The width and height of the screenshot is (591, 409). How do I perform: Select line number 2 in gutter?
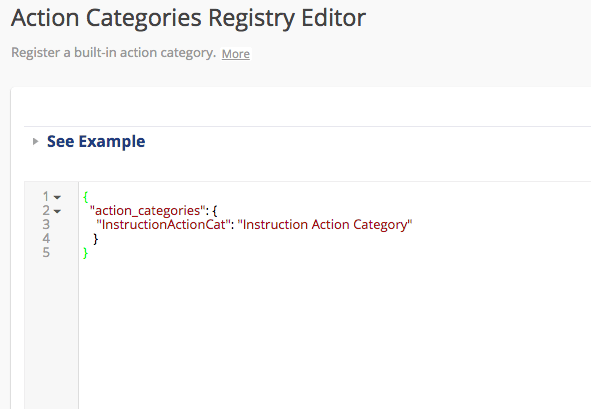pyautogui.click(x=46, y=210)
